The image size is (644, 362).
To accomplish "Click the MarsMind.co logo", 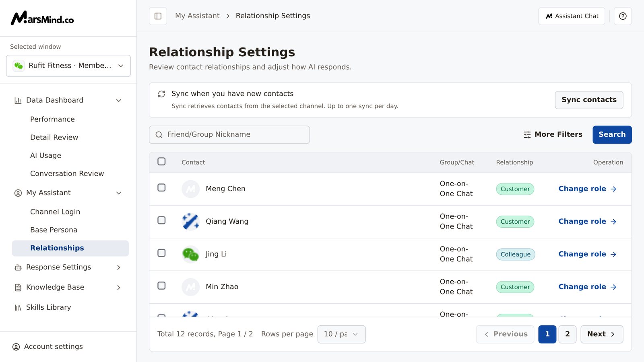I will click(42, 18).
